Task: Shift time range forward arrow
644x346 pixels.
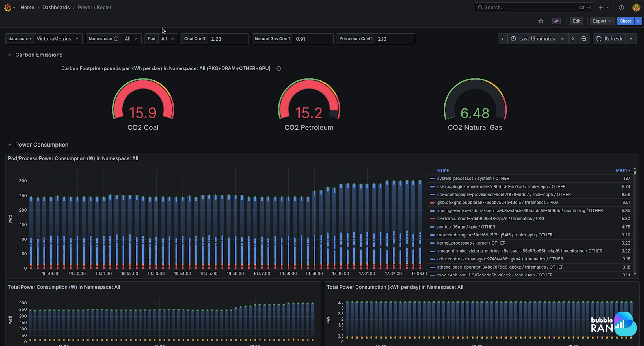Action: point(573,39)
